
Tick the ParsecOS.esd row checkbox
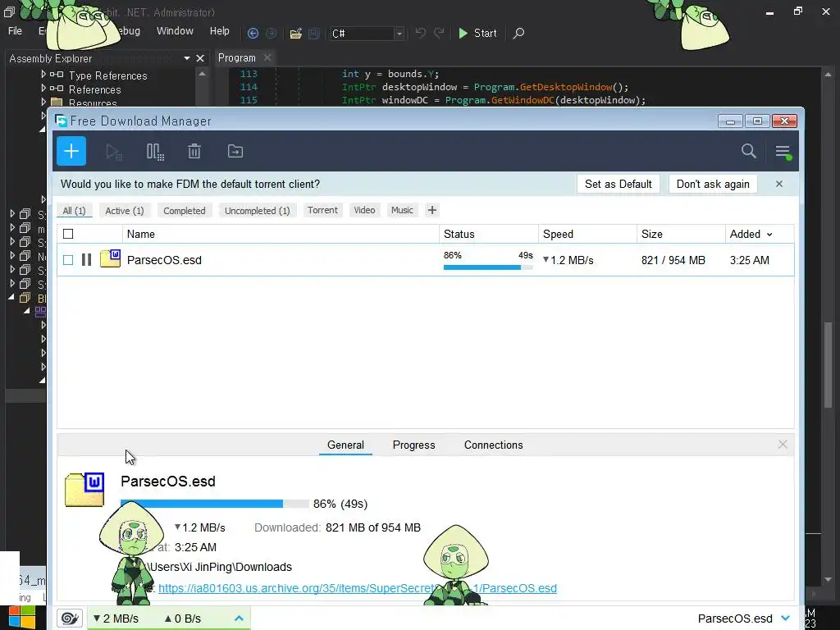pyautogui.click(x=68, y=260)
